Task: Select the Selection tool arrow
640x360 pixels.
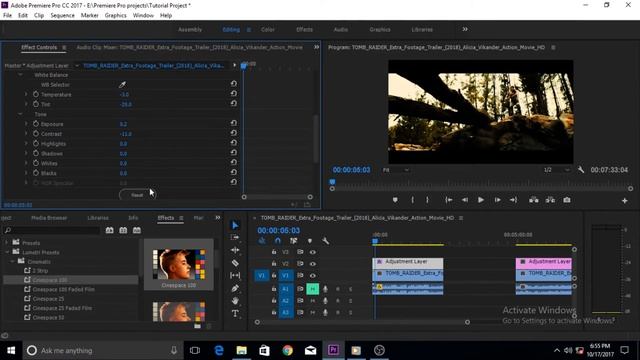Action: point(235,225)
